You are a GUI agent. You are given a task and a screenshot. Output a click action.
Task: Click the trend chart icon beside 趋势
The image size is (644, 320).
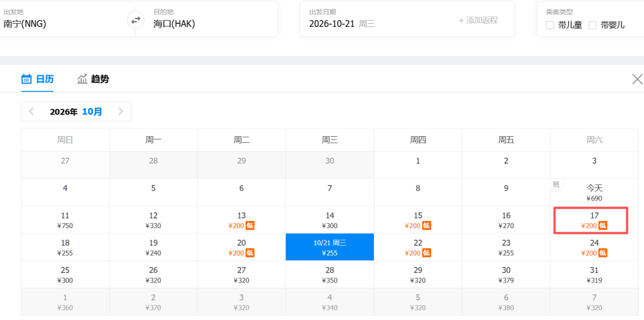coord(82,79)
